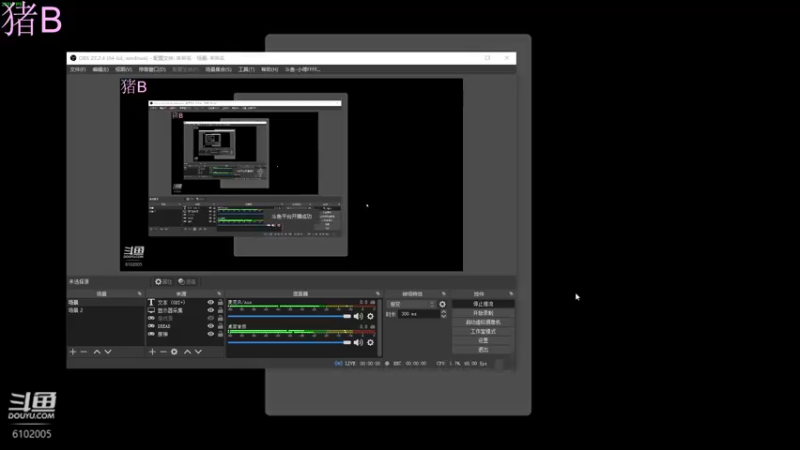Select the text (GDI+) source T icon
800x450 pixels.
click(151, 302)
